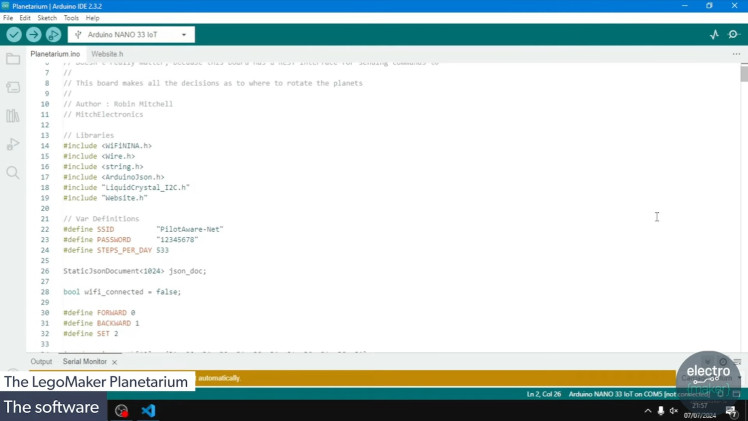
Task: Open the File menu
Action: point(8,18)
